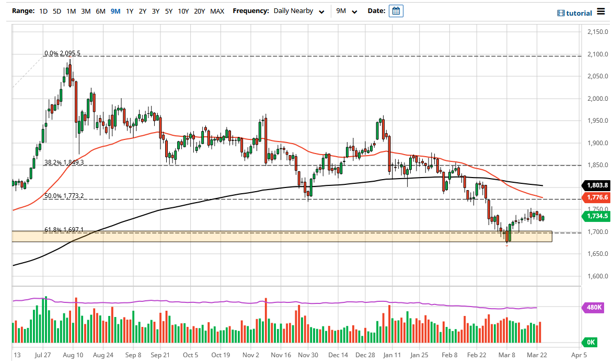Screen dimensions: 613x364
Task: Click the Jan 11 date axis label
Action: (x=392, y=355)
